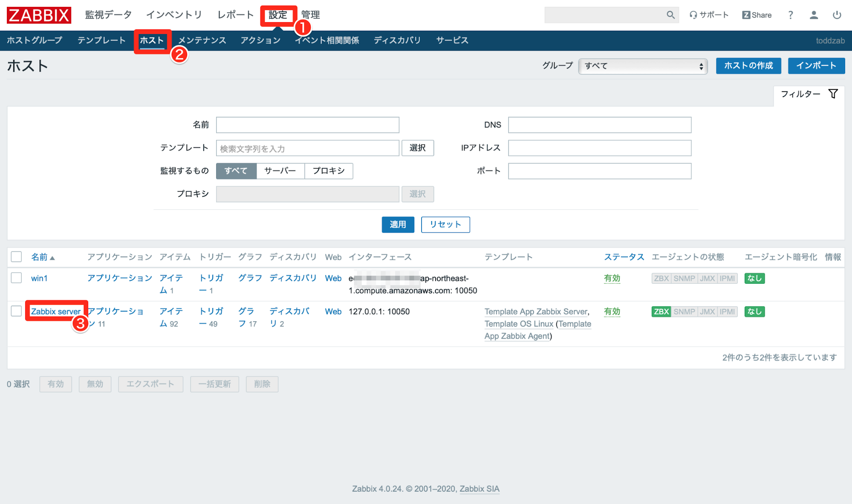Image resolution: width=852 pixels, height=504 pixels.
Task: Go to アクション submenu
Action: (x=260, y=40)
